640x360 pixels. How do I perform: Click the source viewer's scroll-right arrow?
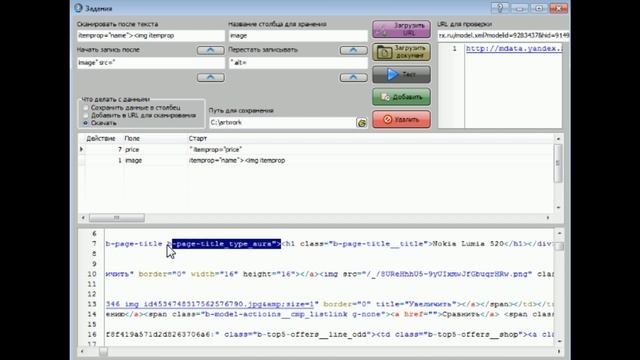[x=558, y=351]
